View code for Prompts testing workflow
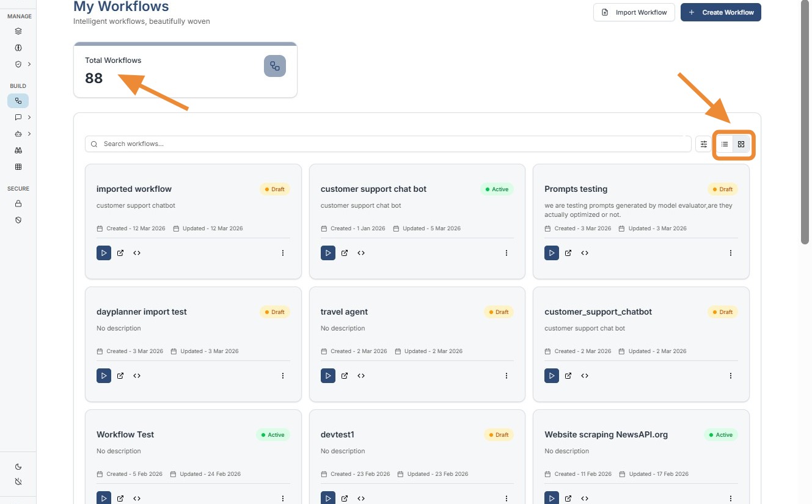This screenshot has width=812, height=504. pos(585,253)
